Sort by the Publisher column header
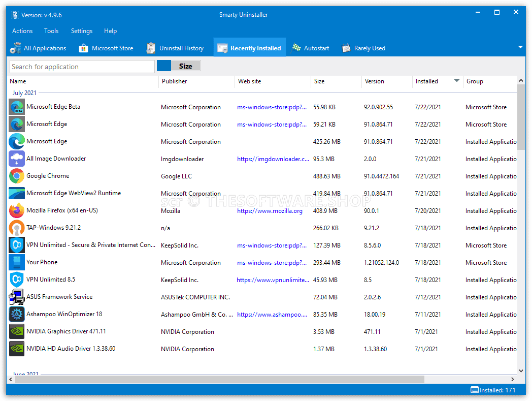532x401 pixels. [x=197, y=81]
